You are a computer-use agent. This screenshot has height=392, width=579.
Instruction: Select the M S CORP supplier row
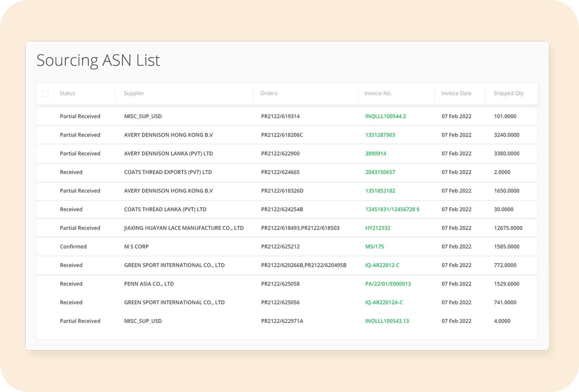[136, 247]
